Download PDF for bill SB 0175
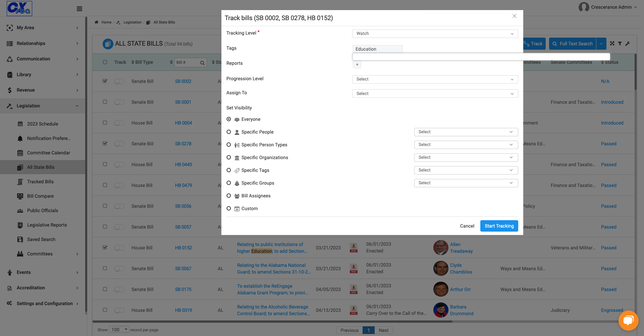This screenshot has height=336, width=644. click(x=354, y=289)
